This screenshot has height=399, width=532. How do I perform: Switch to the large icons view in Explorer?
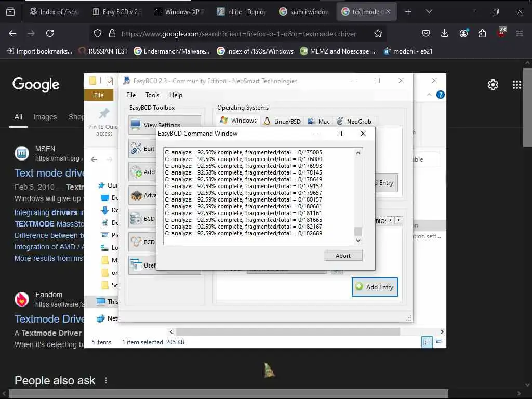click(438, 342)
